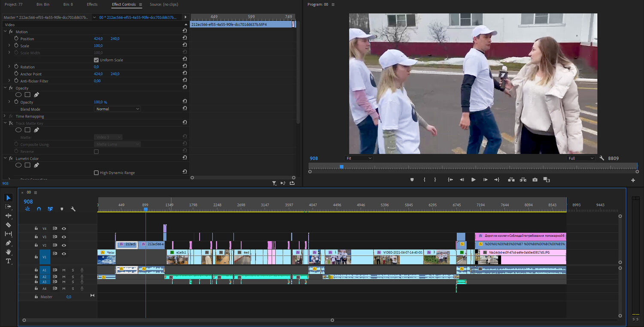
Task: Go to In point button
Action: 450,180
